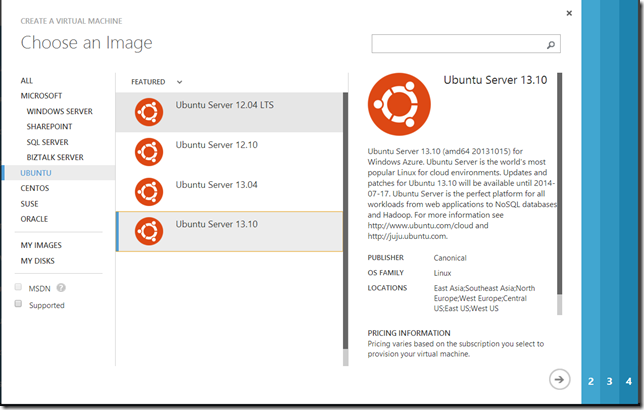Screen dimensions: 644x410
Task: Click the Ubuntu Server 13.10 details title
Action: pyautogui.click(x=495, y=80)
